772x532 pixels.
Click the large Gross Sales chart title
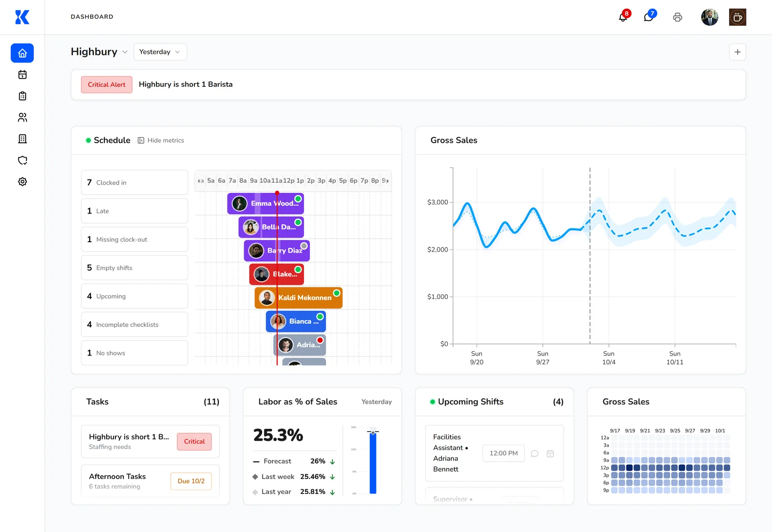[x=454, y=140]
